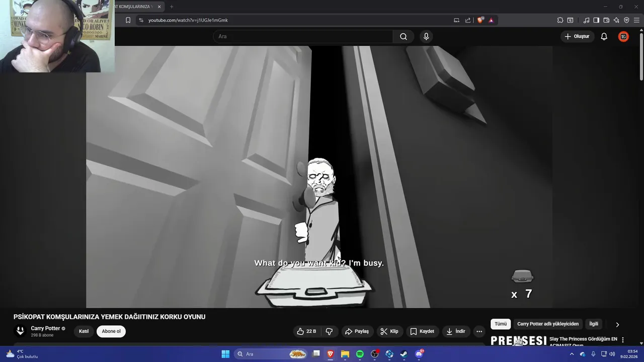Bookmark this page using bookmark icon

coord(128,20)
